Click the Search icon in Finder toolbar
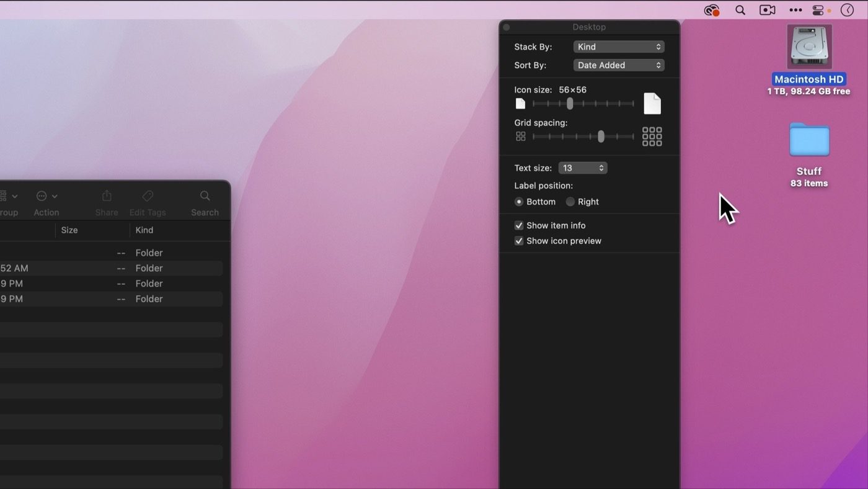Image resolution: width=868 pixels, height=489 pixels. click(205, 196)
